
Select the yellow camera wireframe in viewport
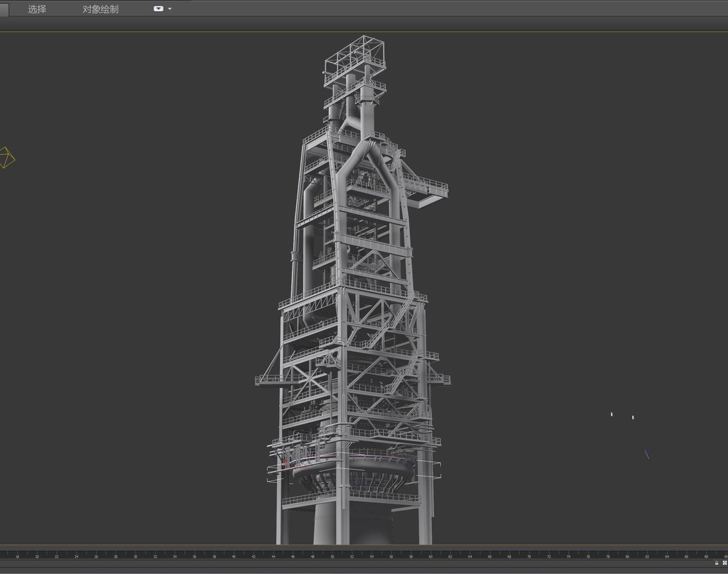click(x=7, y=157)
